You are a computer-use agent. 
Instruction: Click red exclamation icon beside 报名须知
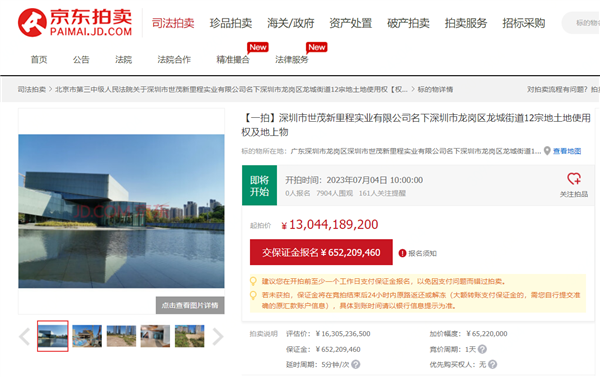tap(402, 253)
